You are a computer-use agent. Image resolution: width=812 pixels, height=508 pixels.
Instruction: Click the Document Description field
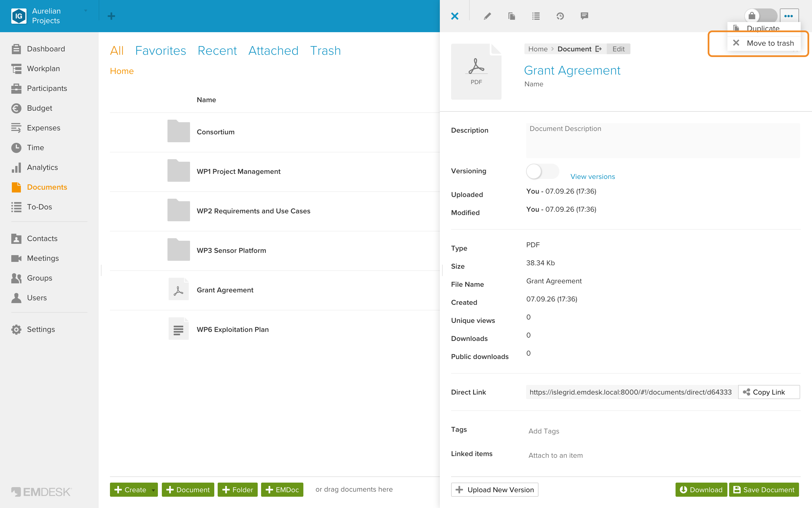663,140
